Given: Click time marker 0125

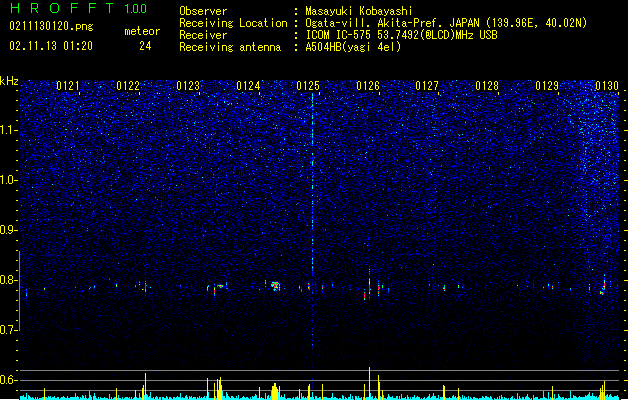Looking at the screenshot, I should [308, 86].
